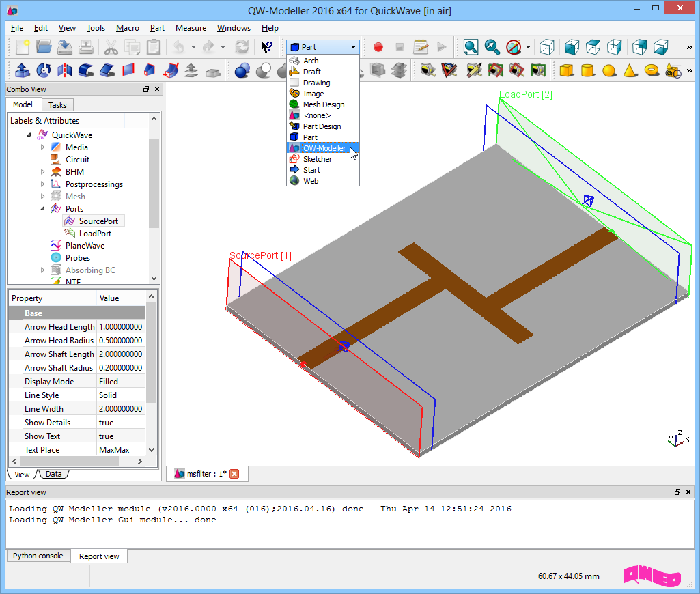Image resolution: width=700 pixels, height=594 pixels.
Task: Click the What's This help cursor icon
Action: click(266, 47)
